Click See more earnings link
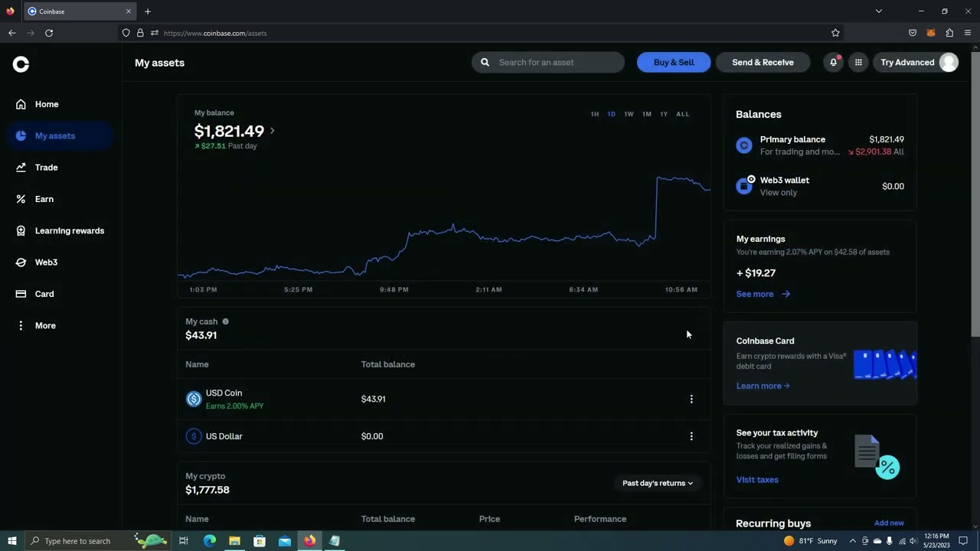This screenshot has height=551, width=980. [x=763, y=294]
